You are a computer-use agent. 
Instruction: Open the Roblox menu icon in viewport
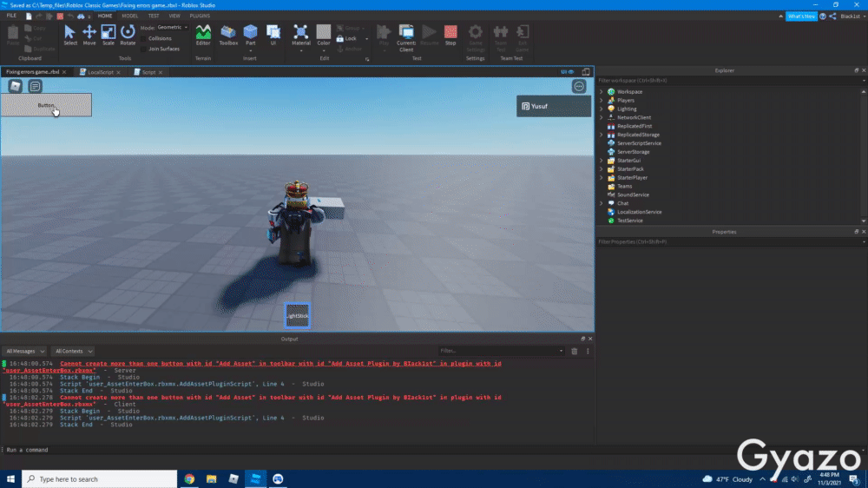[15, 86]
